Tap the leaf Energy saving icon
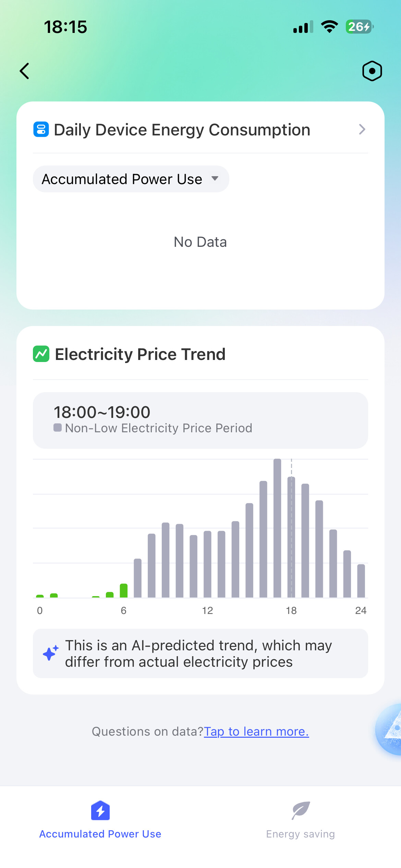 (x=301, y=810)
